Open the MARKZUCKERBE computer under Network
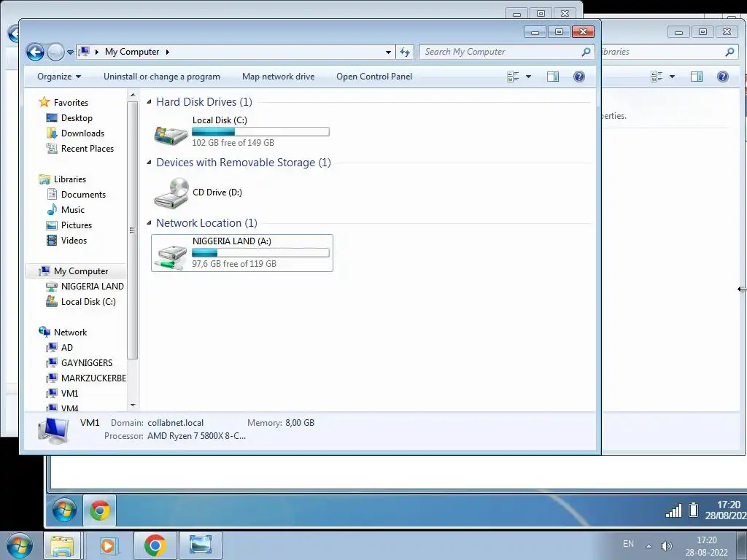Screen dimensions: 747x560 point(93,378)
